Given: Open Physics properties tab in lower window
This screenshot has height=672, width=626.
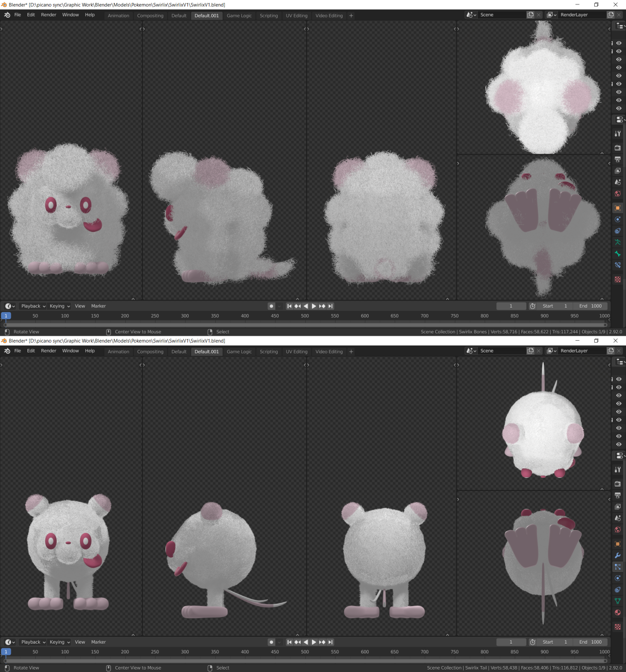Looking at the screenshot, I should (618, 578).
